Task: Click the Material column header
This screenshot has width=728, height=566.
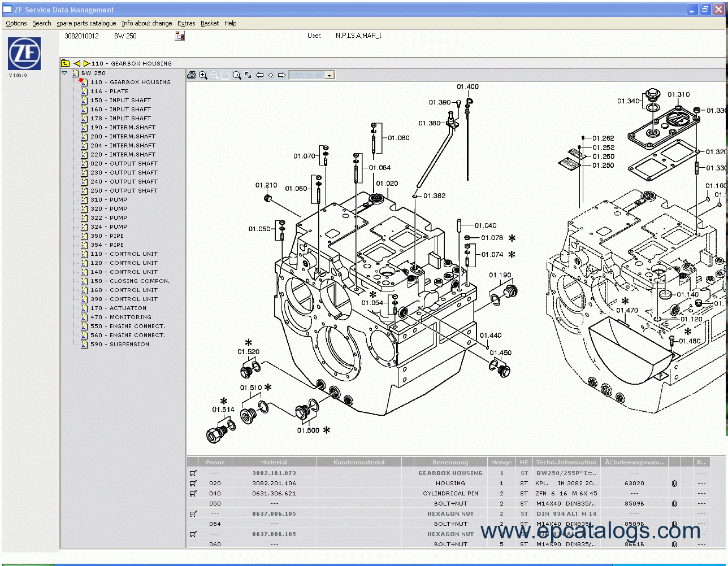Action: (274, 462)
